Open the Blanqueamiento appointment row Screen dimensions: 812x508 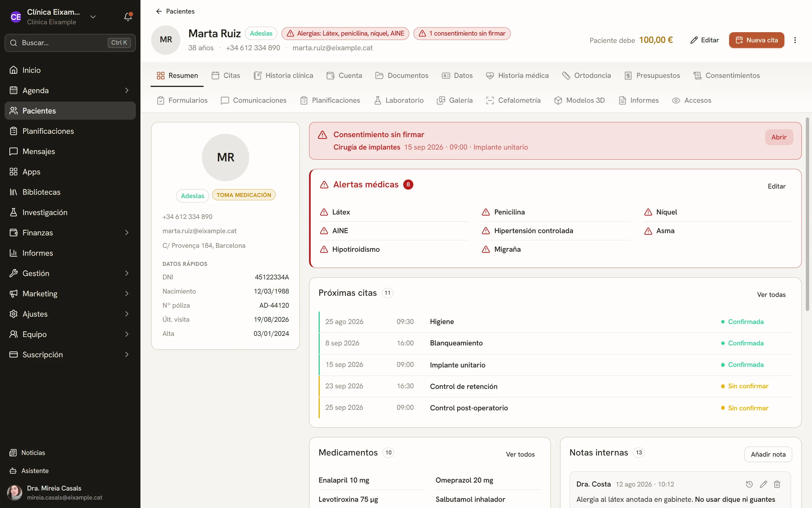click(x=555, y=343)
